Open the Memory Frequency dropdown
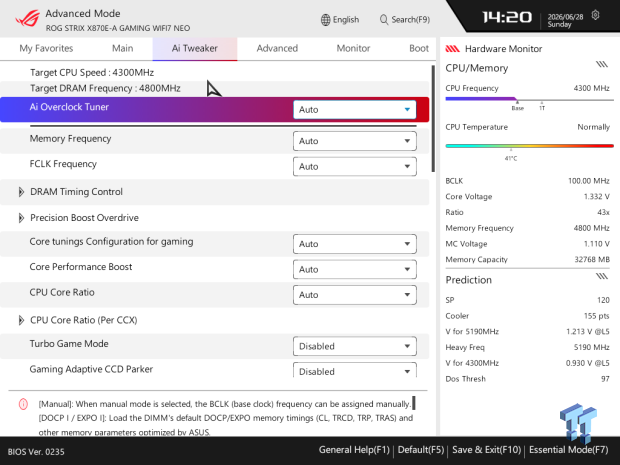 [x=355, y=141]
